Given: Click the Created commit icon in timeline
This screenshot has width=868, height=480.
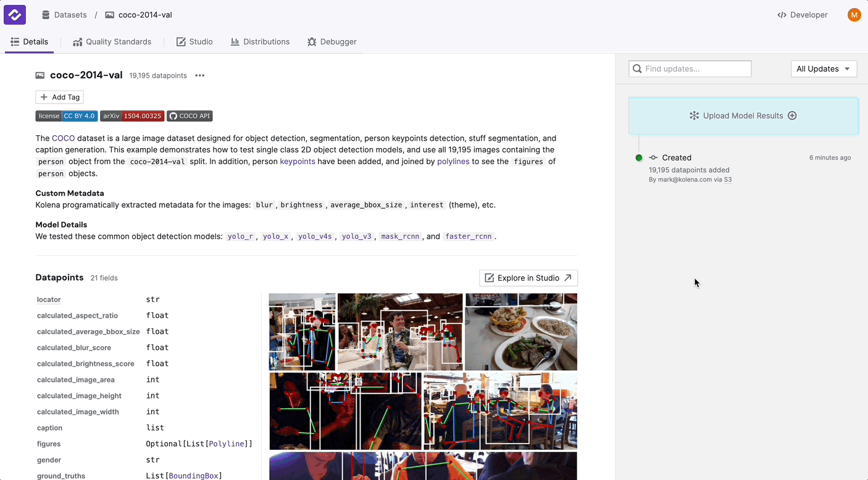Looking at the screenshot, I should pos(653,158).
